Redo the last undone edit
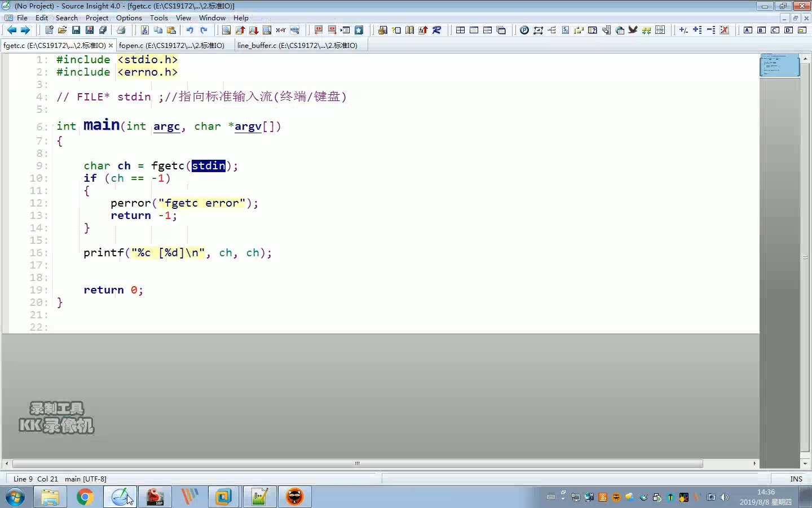812x508 pixels. click(x=204, y=30)
